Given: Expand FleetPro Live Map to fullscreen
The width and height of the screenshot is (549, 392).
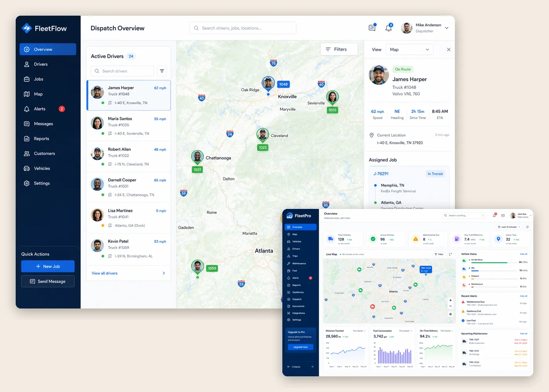Looking at the screenshot, I should click(x=450, y=254).
